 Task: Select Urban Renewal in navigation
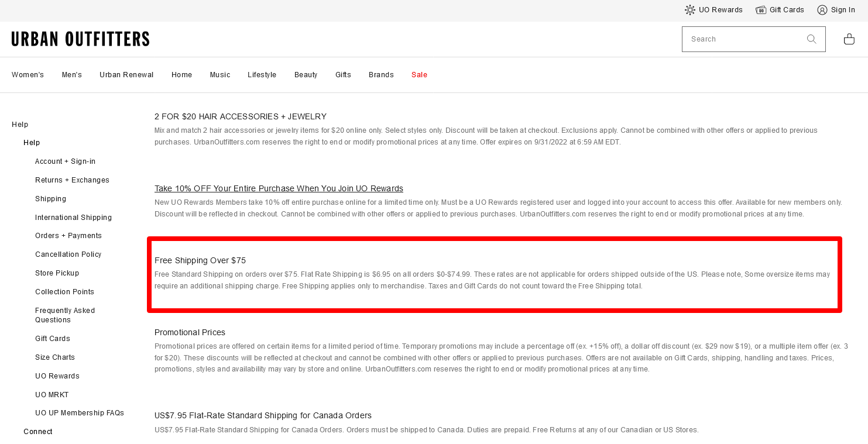(x=126, y=75)
